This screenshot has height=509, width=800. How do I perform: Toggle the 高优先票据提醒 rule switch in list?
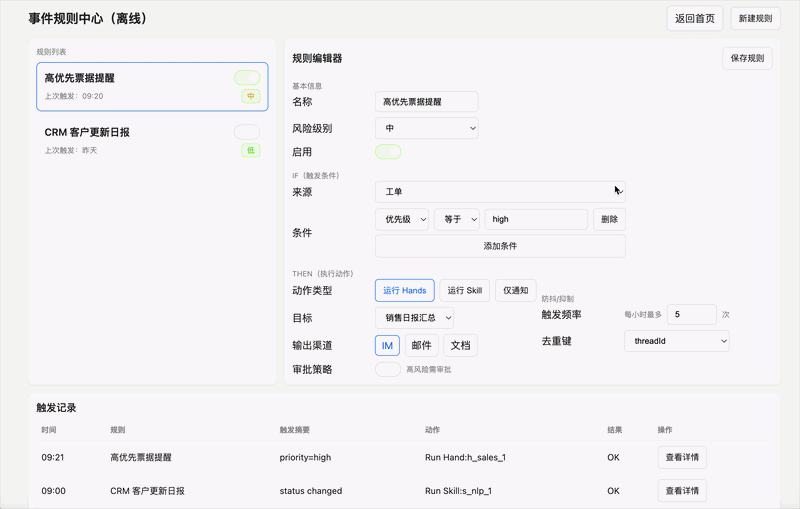(247, 78)
